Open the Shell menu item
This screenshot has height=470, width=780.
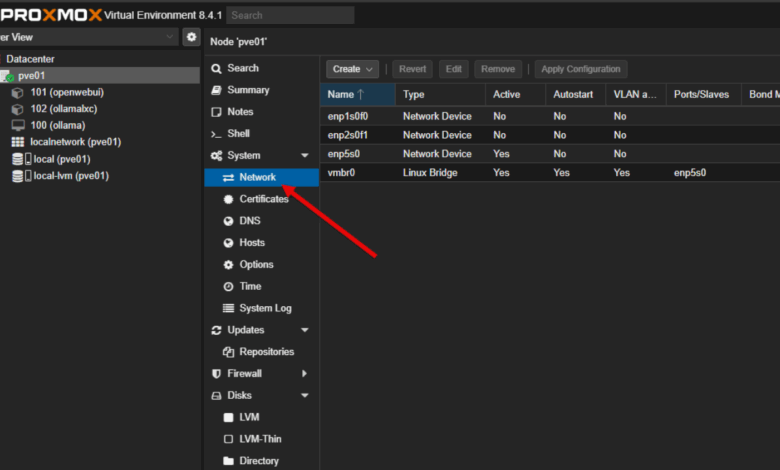tap(261, 134)
